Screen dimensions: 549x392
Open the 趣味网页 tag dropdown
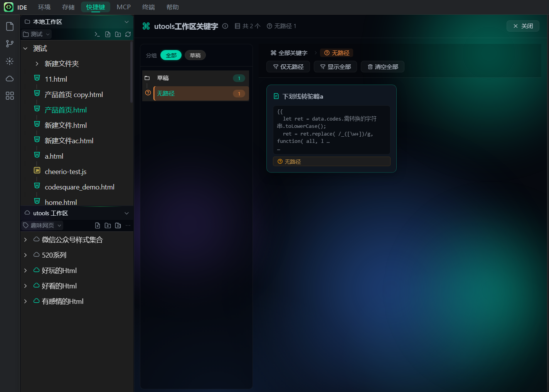coord(42,226)
